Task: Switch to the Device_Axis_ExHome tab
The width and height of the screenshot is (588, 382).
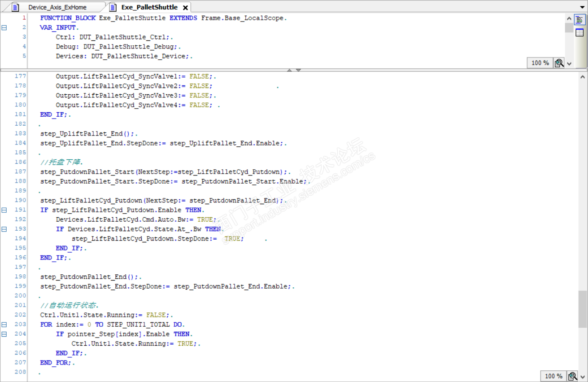Action: point(57,7)
